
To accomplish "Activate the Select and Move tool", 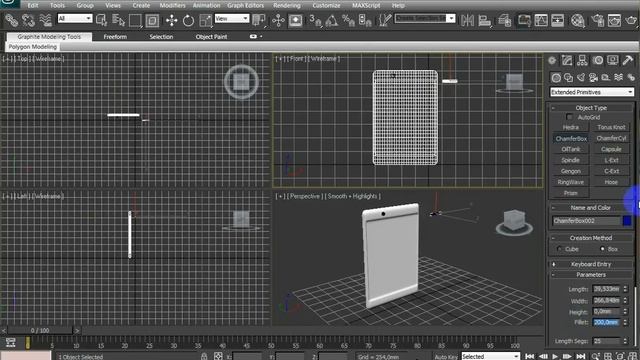I will pyautogui.click(x=171, y=20).
